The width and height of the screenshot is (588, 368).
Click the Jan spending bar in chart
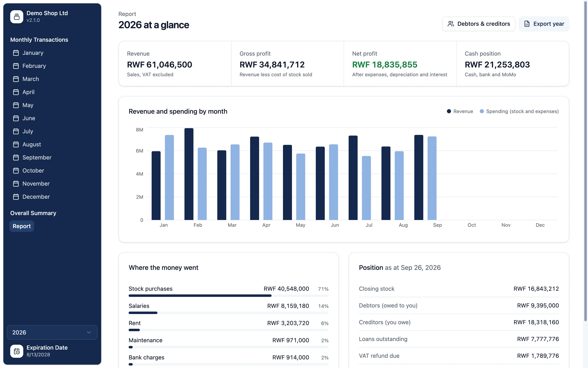point(169,177)
